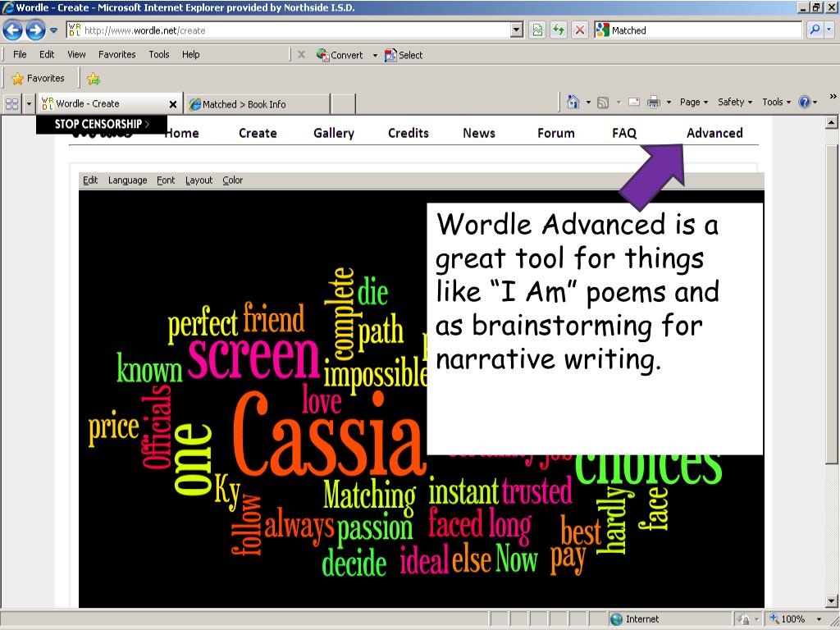The width and height of the screenshot is (840, 630).
Task: Click the grey X beside Convert
Action: (301, 55)
